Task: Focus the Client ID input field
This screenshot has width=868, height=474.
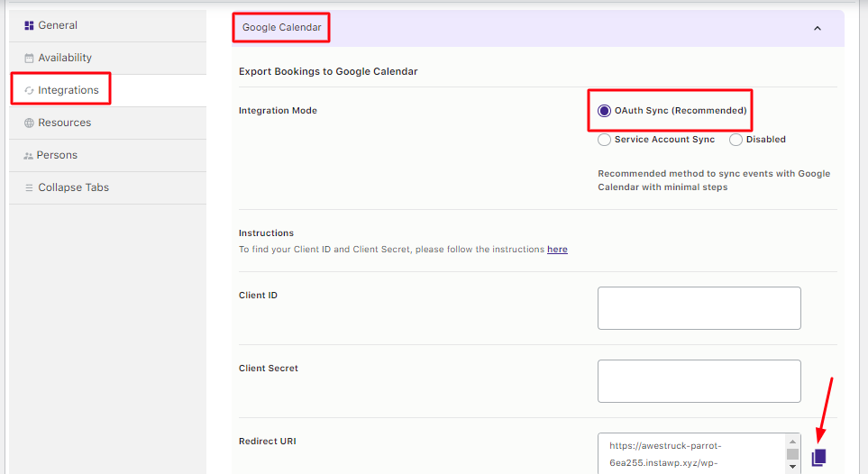Action: (x=699, y=308)
